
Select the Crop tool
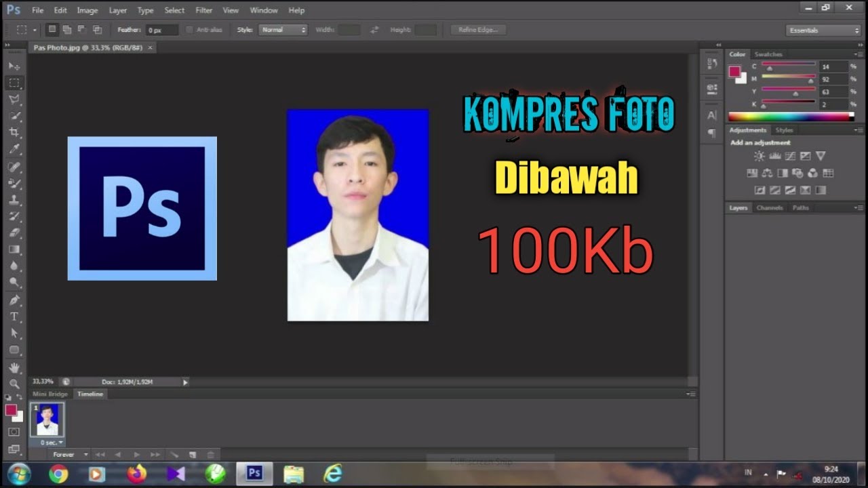point(14,132)
